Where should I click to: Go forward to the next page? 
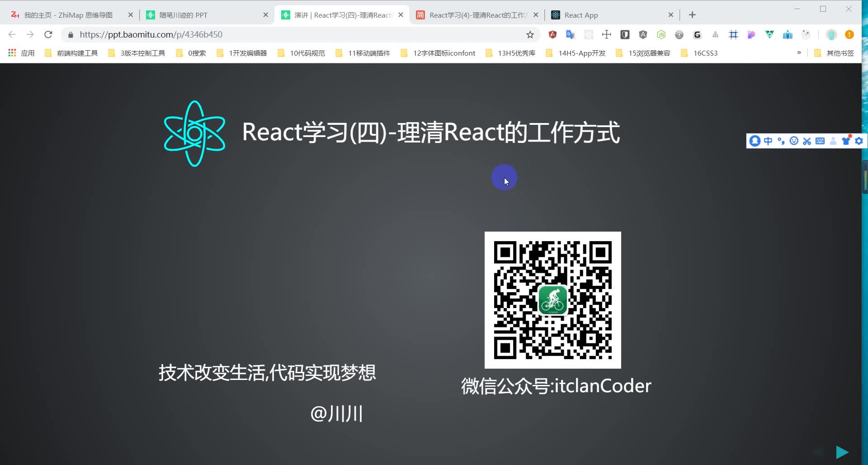pos(30,34)
